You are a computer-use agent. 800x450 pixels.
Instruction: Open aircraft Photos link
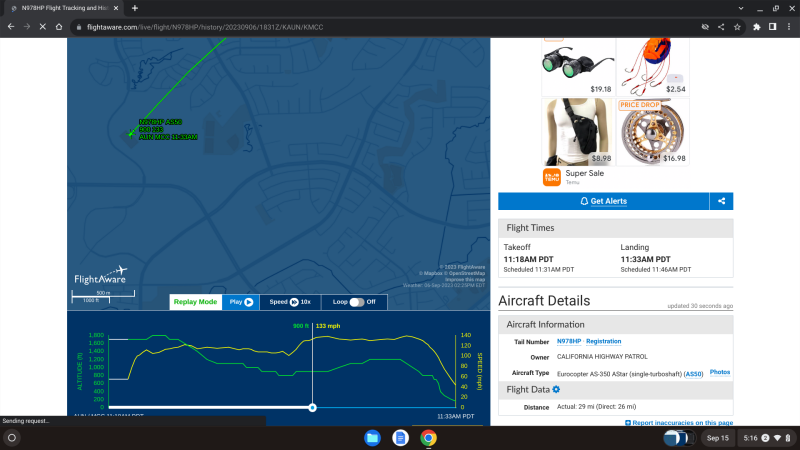click(x=720, y=372)
